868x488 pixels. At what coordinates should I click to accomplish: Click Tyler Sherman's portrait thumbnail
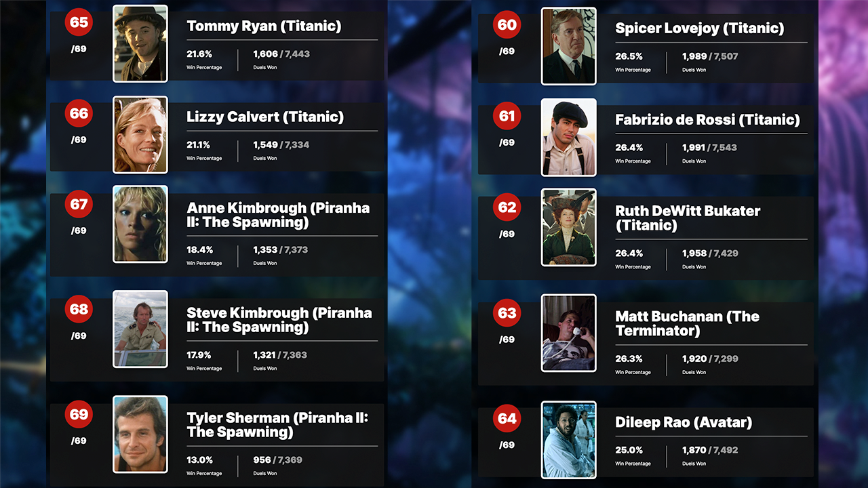point(140,434)
